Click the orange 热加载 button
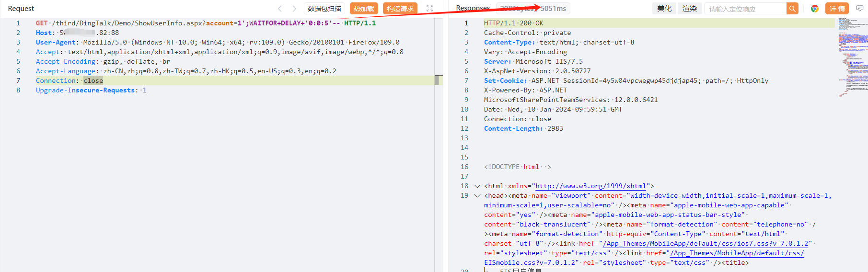The width and height of the screenshot is (868, 272). pos(364,9)
